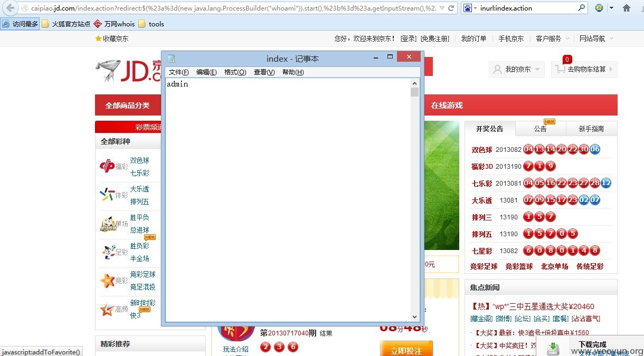Open the tools bookmark folder
This screenshot has height=356, width=644.
[x=151, y=24]
